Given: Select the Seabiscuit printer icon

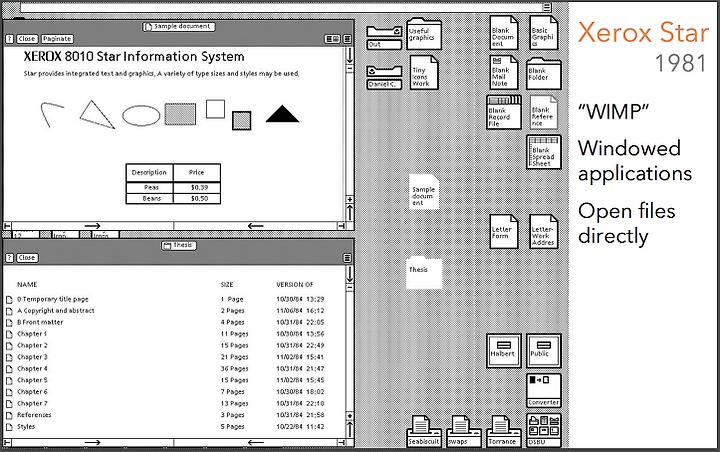Looking at the screenshot, I should [424, 431].
